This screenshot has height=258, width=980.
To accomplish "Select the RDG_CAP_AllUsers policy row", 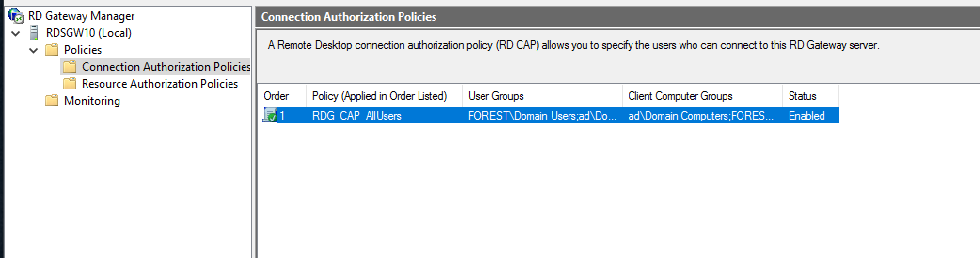I will [x=549, y=116].
